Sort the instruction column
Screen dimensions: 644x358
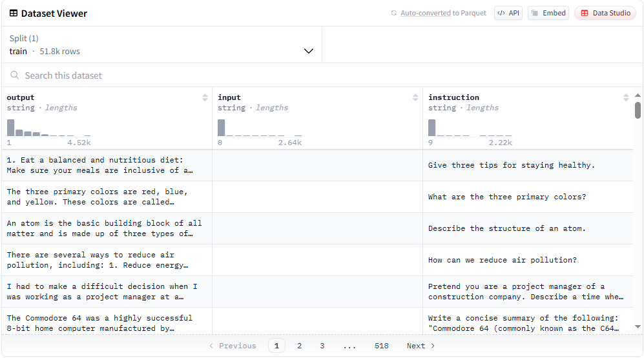click(626, 97)
